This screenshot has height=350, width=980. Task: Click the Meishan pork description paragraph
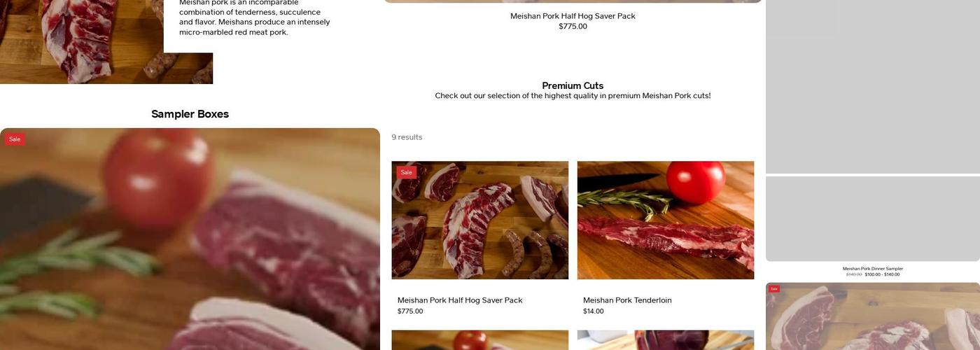(x=254, y=17)
